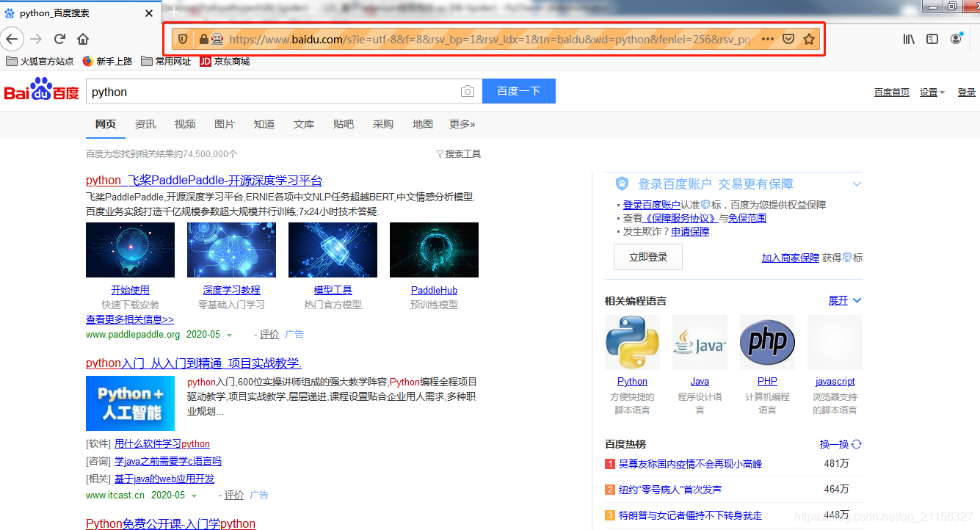The image size is (980, 530).
Task: Close the python_百度搜索 tab
Action: 149,13
